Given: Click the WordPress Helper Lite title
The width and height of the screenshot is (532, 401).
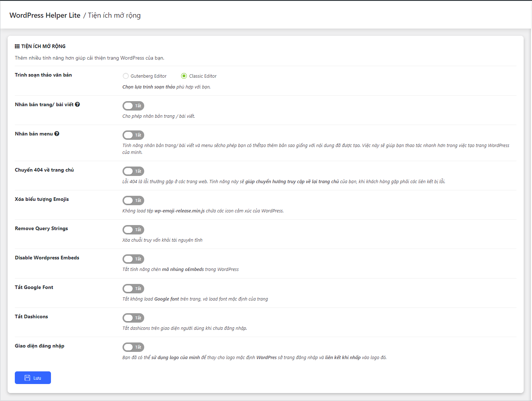Looking at the screenshot, I should tap(45, 15).
